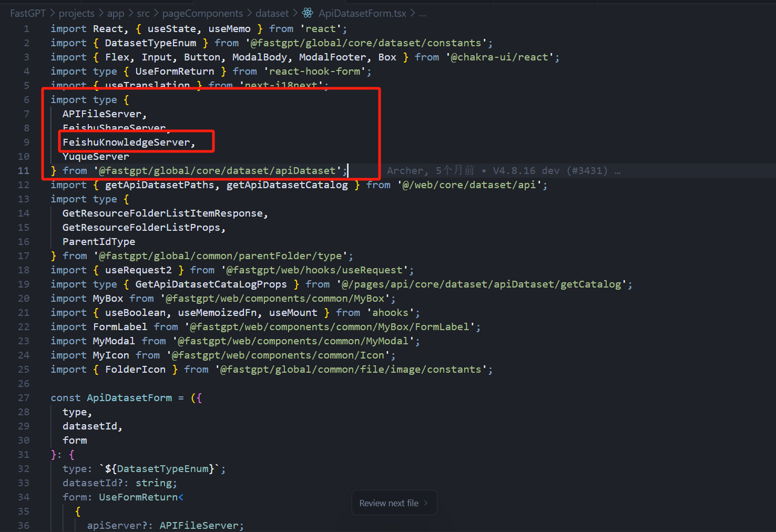Click line number 6 in the gutter
This screenshot has height=532, width=776.
tap(26, 100)
